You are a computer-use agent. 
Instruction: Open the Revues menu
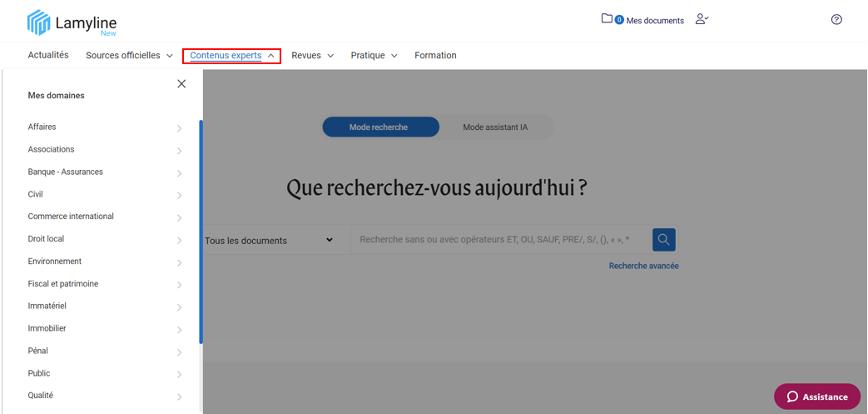312,56
